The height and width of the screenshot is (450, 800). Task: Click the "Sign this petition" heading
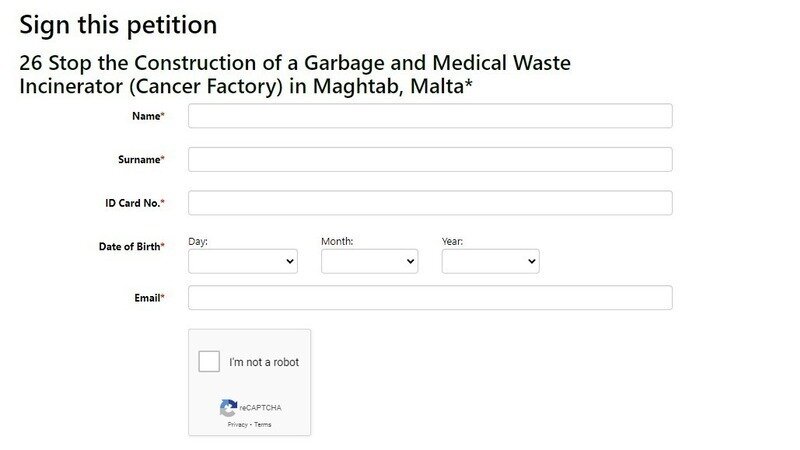118,24
